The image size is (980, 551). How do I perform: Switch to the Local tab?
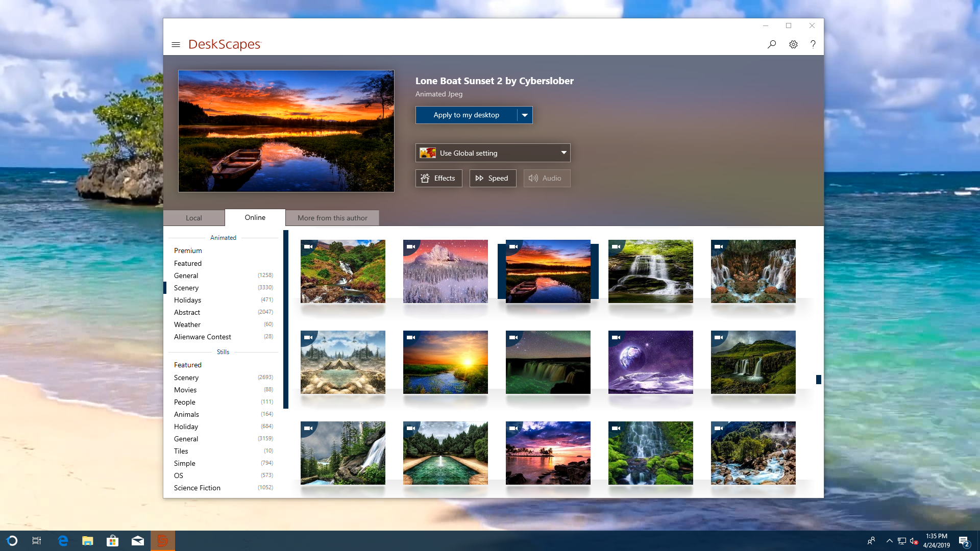point(193,218)
